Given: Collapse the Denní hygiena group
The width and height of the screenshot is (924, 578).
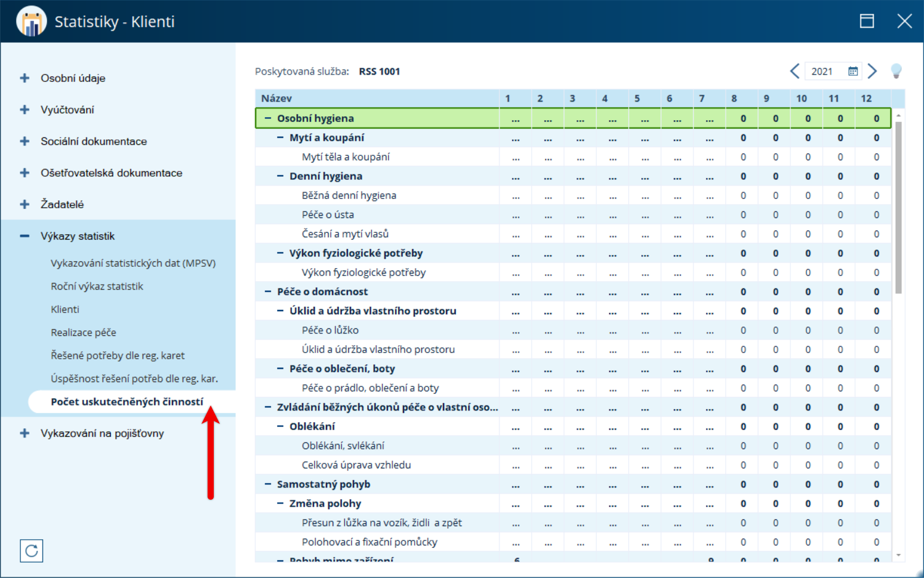Looking at the screenshot, I should point(280,176).
